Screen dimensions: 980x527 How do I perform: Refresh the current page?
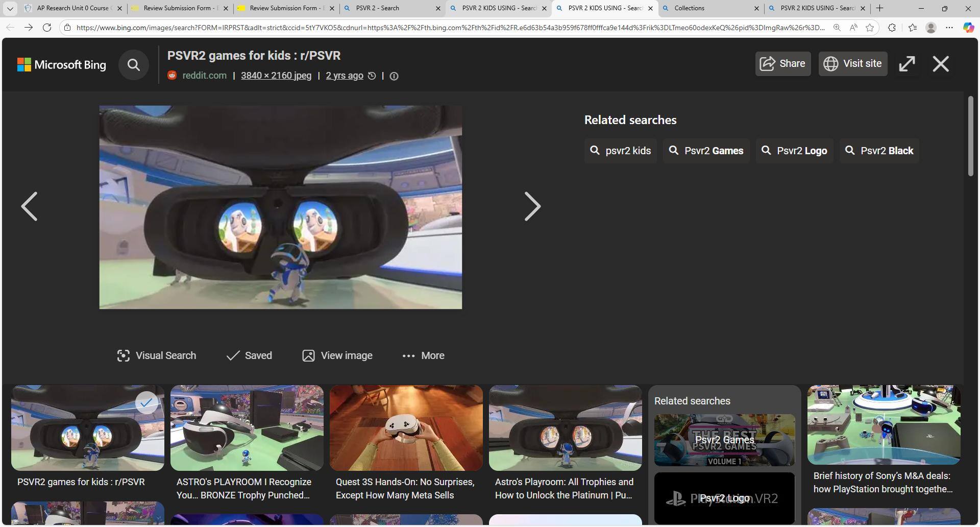tap(47, 28)
